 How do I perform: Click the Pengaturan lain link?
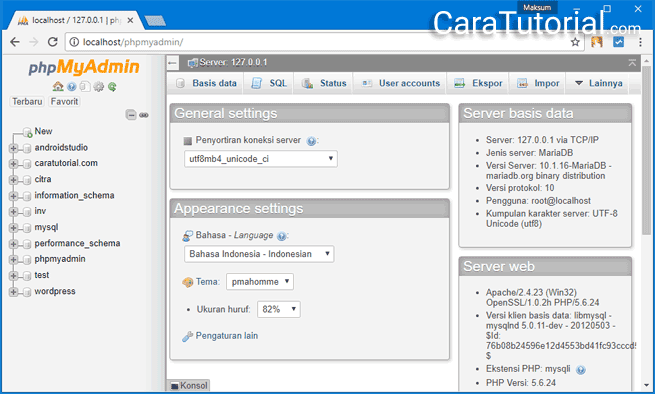(x=226, y=336)
